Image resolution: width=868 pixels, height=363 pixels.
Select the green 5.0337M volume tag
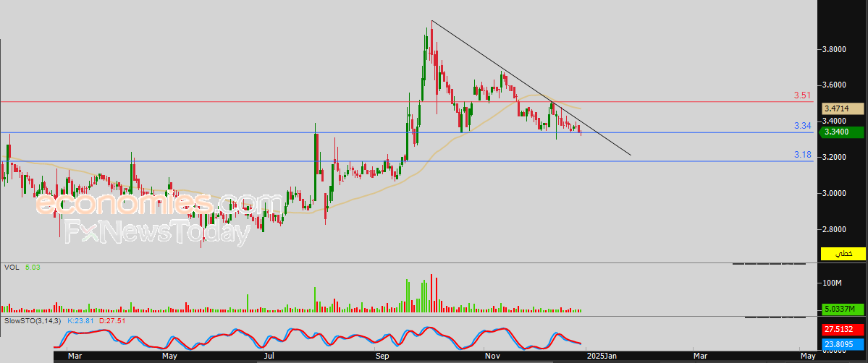coord(841,309)
